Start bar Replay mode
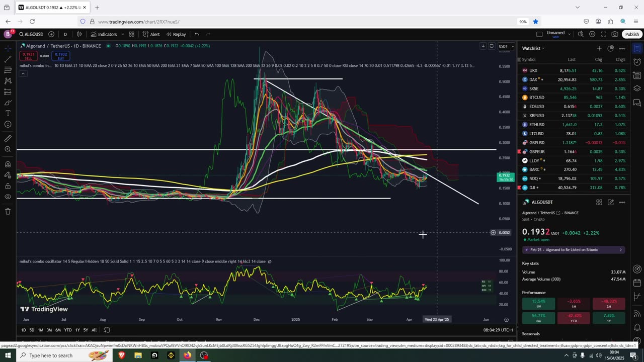This screenshot has height=362, width=644. tap(176, 34)
